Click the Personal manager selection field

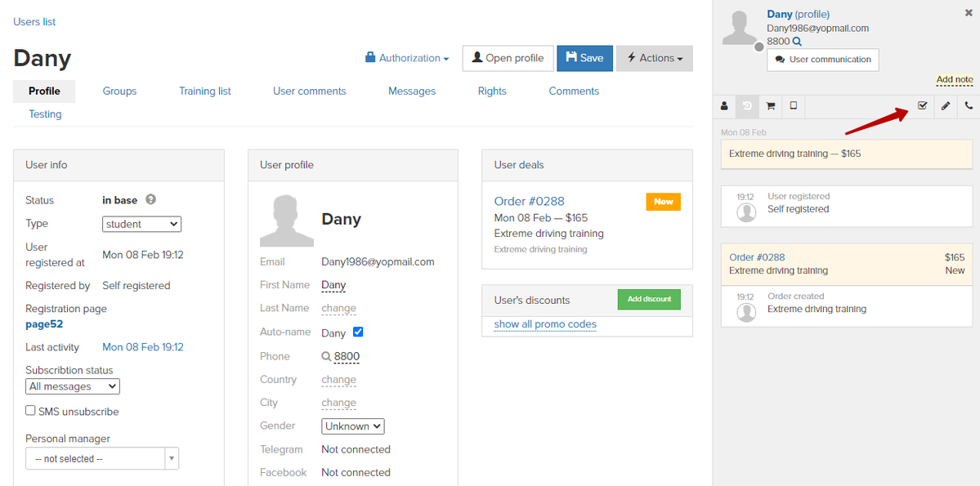102,458
